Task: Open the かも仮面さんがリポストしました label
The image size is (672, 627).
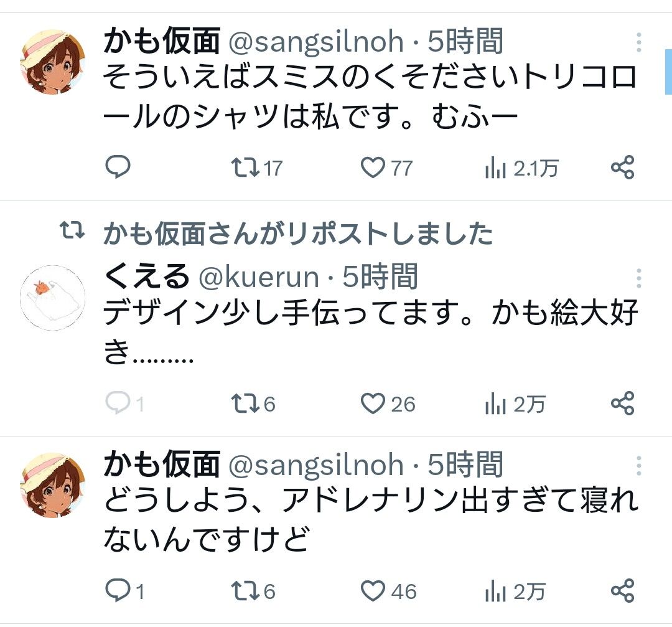Action: (x=298, y=234)
